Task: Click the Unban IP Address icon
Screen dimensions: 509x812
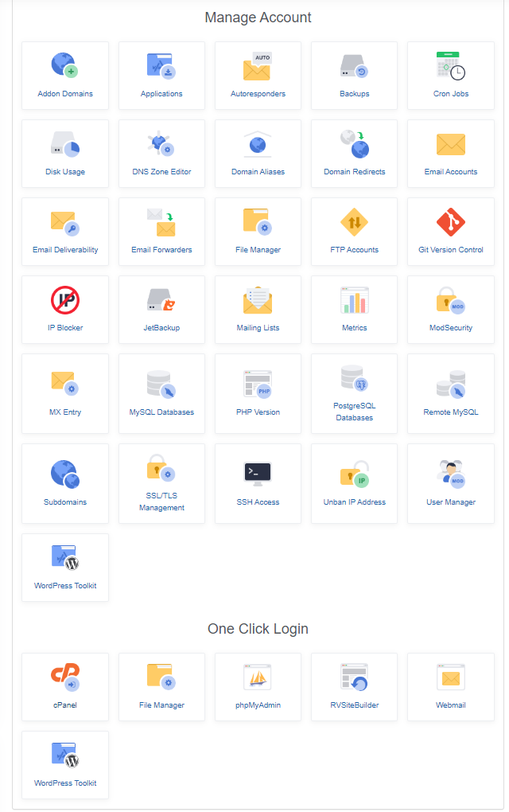Action: [x=355, y=474]
